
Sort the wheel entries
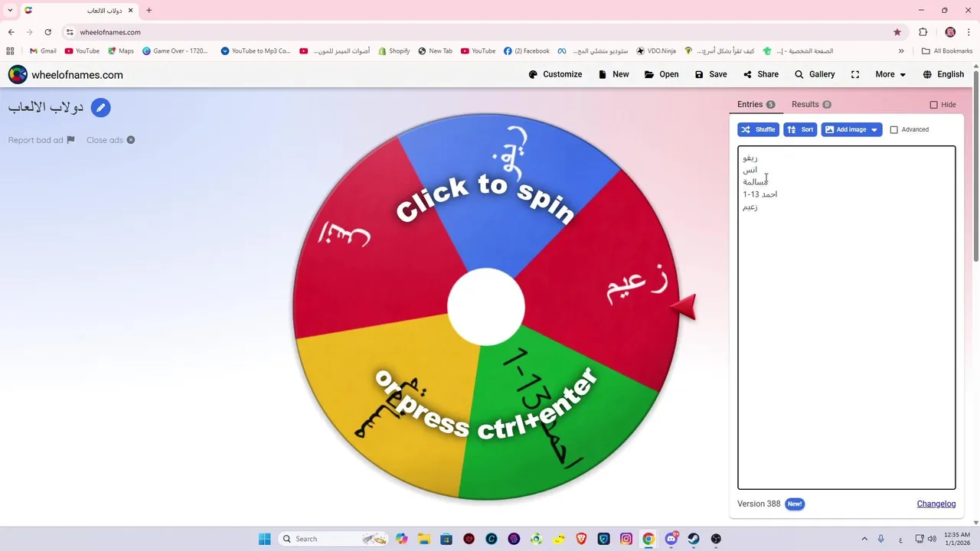click(x=800, y=129)
